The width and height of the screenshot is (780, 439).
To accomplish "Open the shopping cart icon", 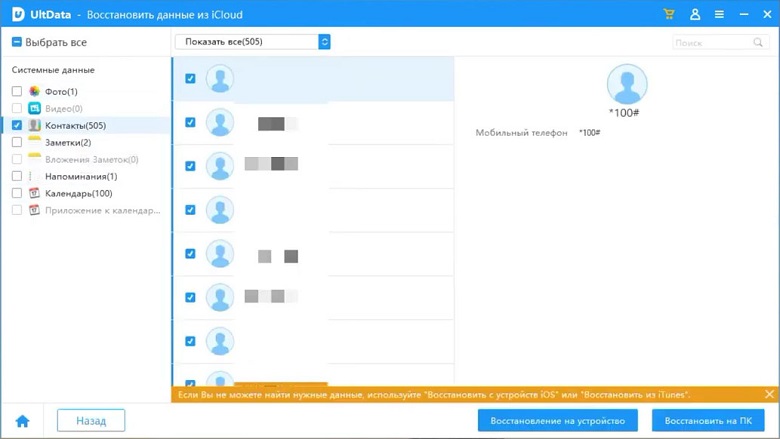I will tap(669, 14).
